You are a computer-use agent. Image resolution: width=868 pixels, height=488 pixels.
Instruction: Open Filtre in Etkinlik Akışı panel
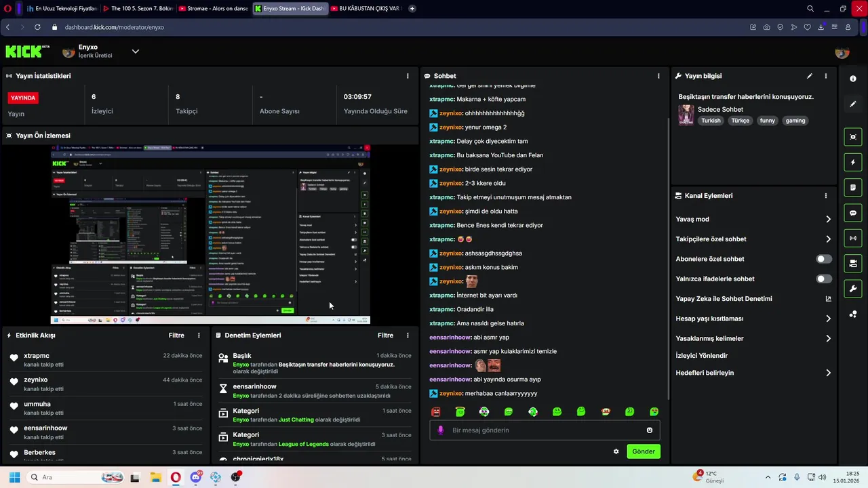[x=176, y=335]
